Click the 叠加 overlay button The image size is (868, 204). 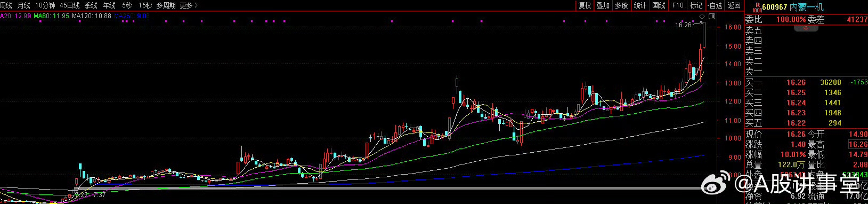coord(603,5)
